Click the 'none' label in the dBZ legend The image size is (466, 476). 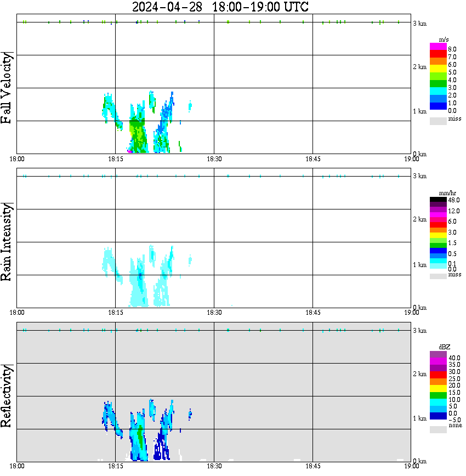[455, 425]
